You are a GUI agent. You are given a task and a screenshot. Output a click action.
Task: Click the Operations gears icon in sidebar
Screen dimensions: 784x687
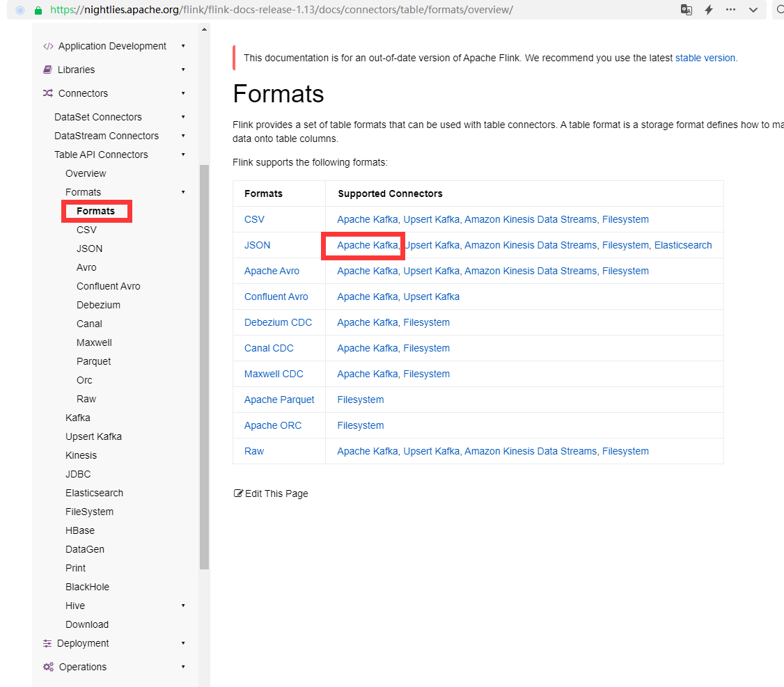47,667
